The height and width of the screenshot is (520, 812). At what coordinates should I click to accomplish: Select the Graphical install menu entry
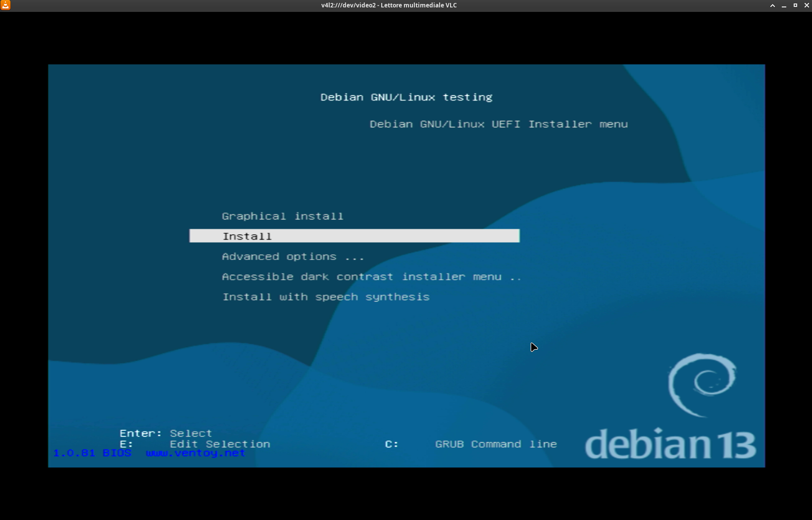282,216
